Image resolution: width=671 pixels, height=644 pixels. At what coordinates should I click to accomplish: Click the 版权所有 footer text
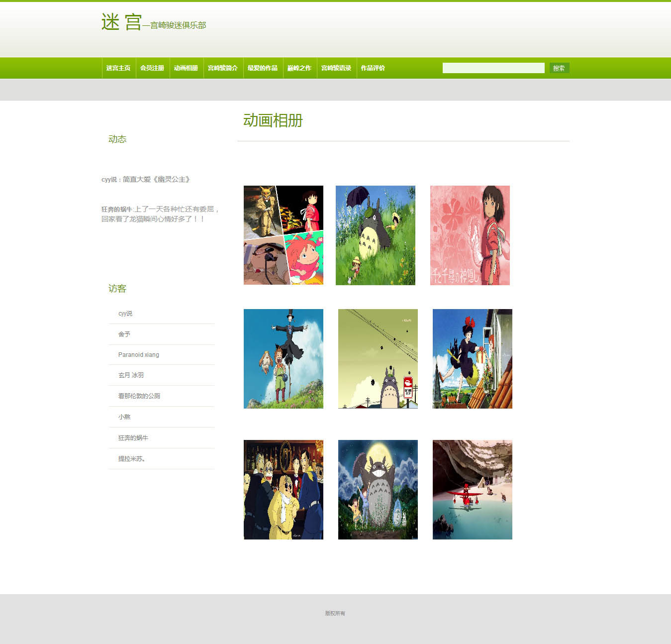coord(335,613)
